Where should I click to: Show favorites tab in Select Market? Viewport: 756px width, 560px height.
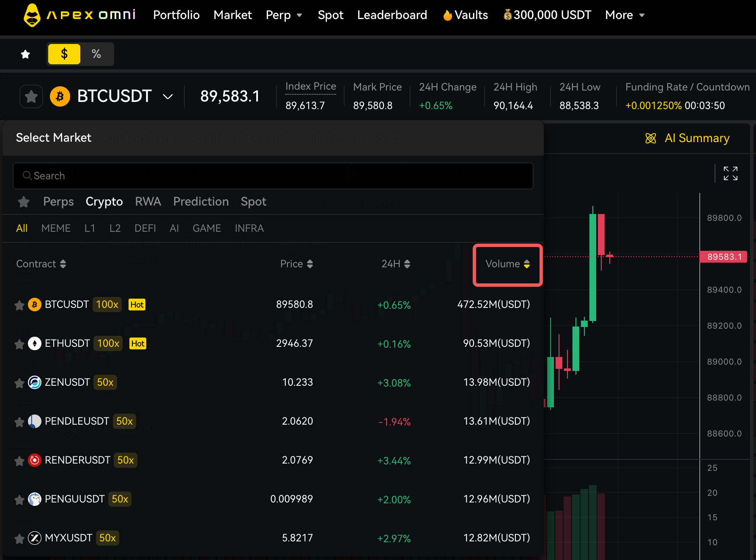[x=24, y=202]
